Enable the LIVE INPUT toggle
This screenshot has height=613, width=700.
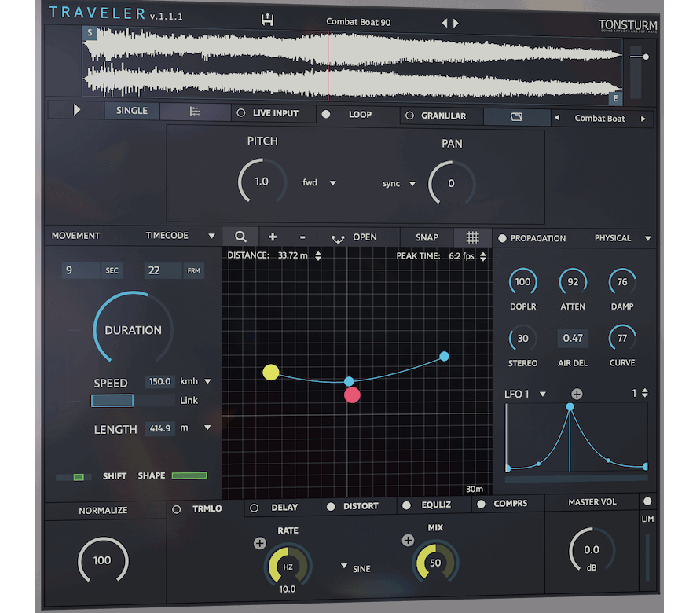(241, 113)
